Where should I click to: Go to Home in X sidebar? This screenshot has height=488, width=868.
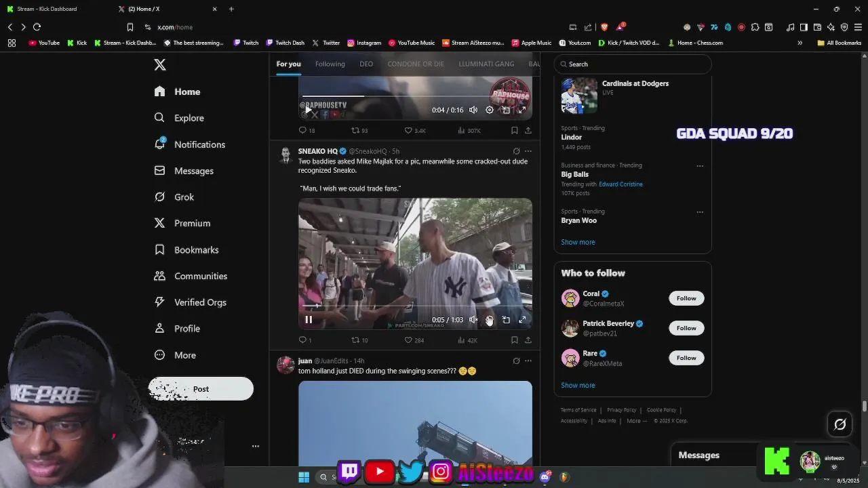(x=177, y=91)
